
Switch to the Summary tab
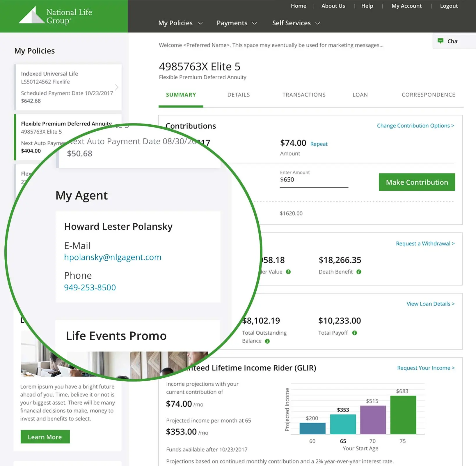[x=181, y=95]
